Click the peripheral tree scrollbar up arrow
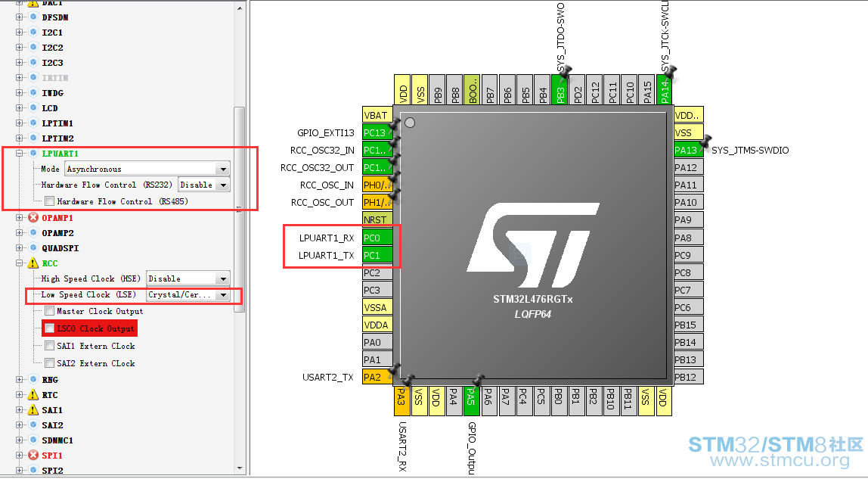The image size is (868, 479). click(x=240, y=8)
